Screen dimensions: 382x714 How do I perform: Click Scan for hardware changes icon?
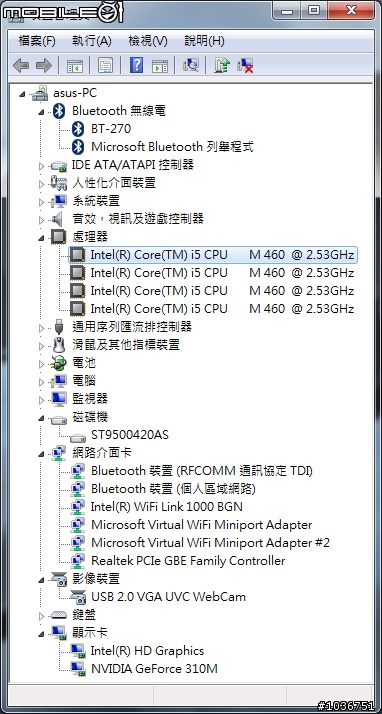click(x=191, y=66)
